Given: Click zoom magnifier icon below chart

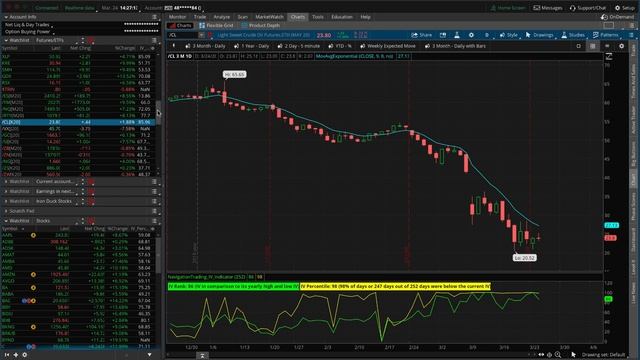Looking at the screenshot, I should pos(558,355).
